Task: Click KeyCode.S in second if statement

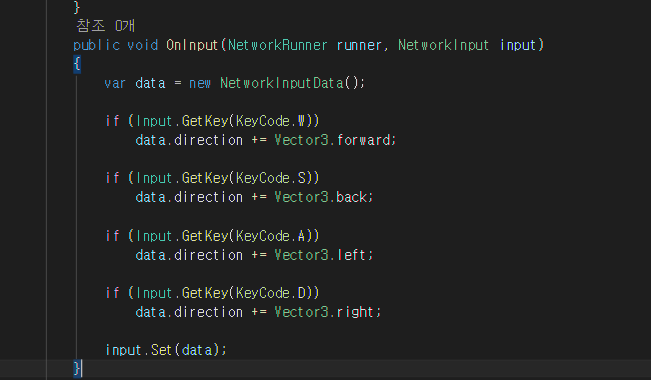Action: (x=271, y=178)
